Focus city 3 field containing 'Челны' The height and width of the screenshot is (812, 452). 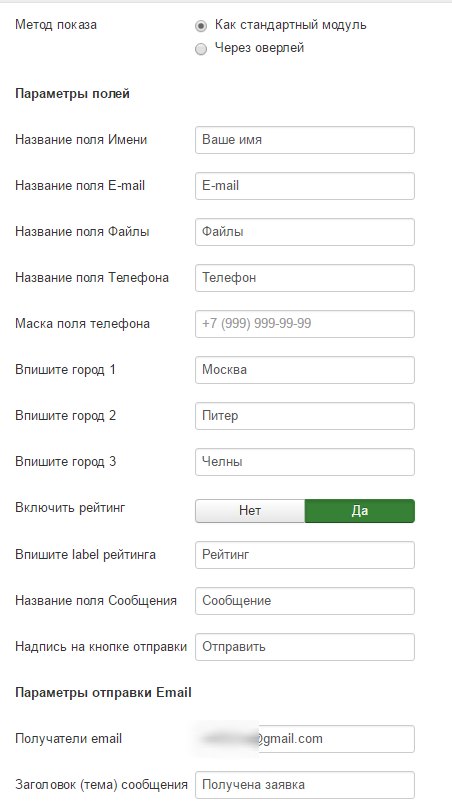pos(305,462)
